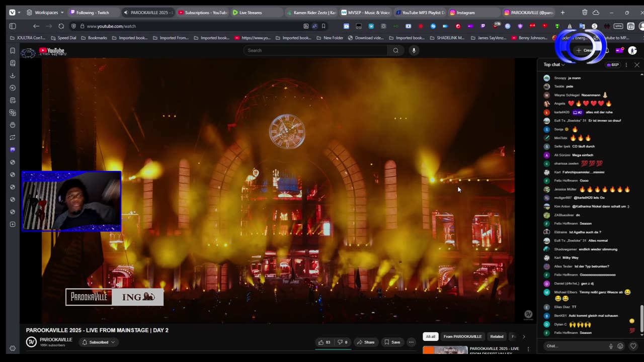Send a heart reaction in chat
This screenshot has width=644, height=362.
pyautogui.click(x=633, y=346)
